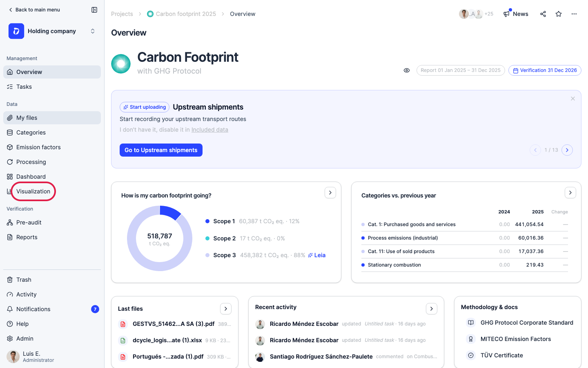Select Cat. 1: Purchased goods and services row
The image size is (588, 368).
465,224
